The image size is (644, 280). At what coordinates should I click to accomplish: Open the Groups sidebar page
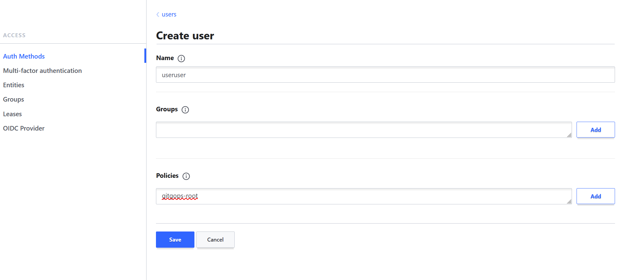(13, 99)
